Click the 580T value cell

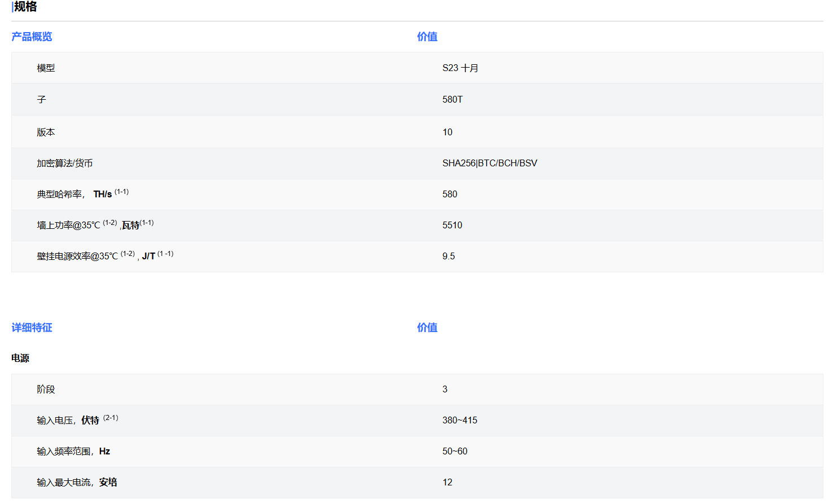click(x=452, y=100)
